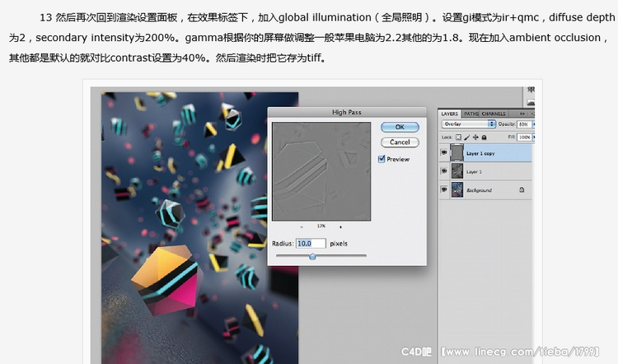Open the Layers panel options menu
Viewport: 618px width, 364px height.
(x=532, y=114)
